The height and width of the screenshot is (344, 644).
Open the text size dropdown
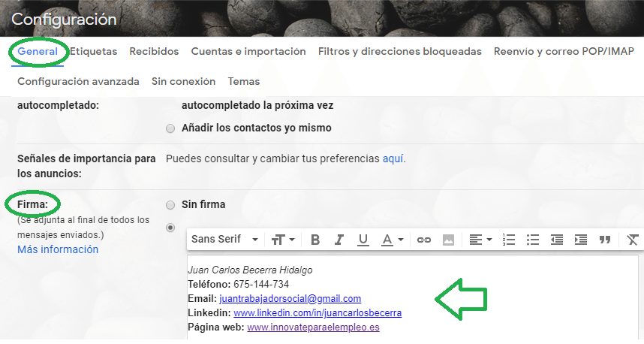283,240
